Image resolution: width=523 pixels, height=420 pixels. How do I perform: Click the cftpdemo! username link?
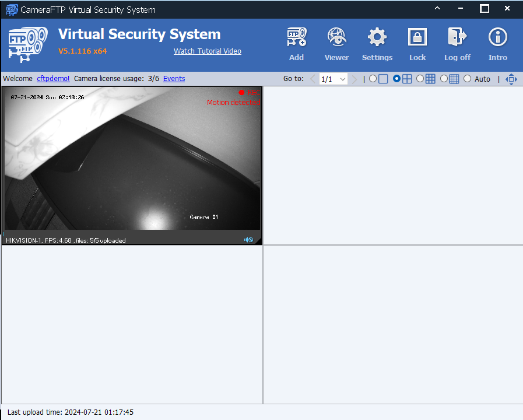click(x=53, y=79)
